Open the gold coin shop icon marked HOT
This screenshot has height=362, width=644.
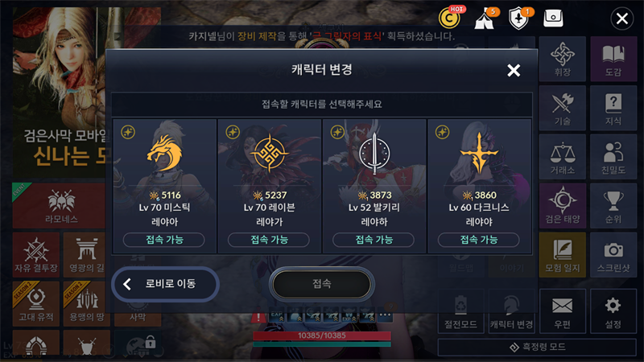pyautogui.click(x=450, y=18)
